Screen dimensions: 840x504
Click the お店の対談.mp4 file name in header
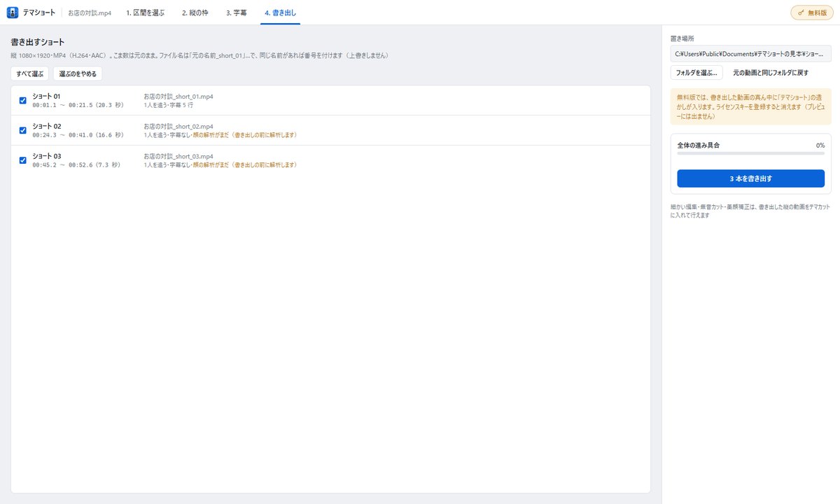tap(90, 13)
